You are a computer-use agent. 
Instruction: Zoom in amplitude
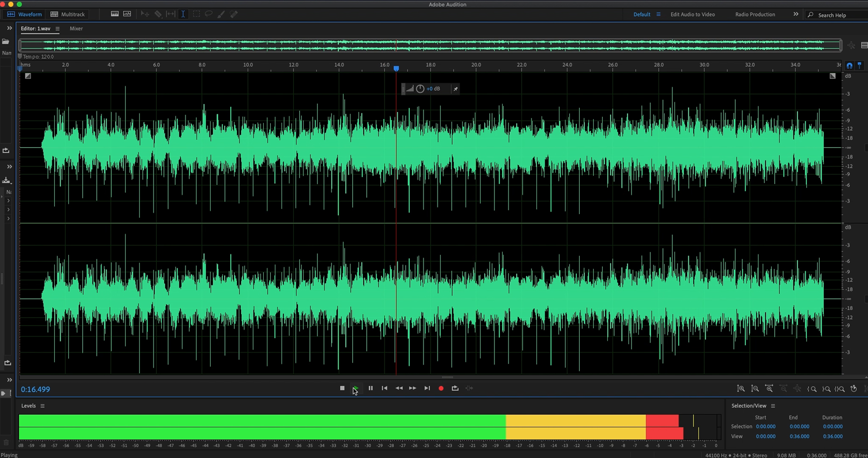pyautogui.click(x=741, y=388)
